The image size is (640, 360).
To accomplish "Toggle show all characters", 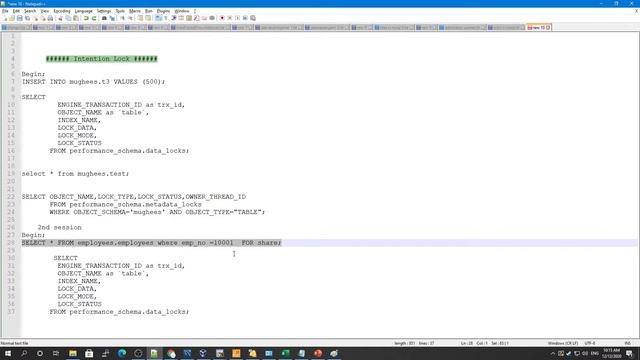I will (165, 18).
